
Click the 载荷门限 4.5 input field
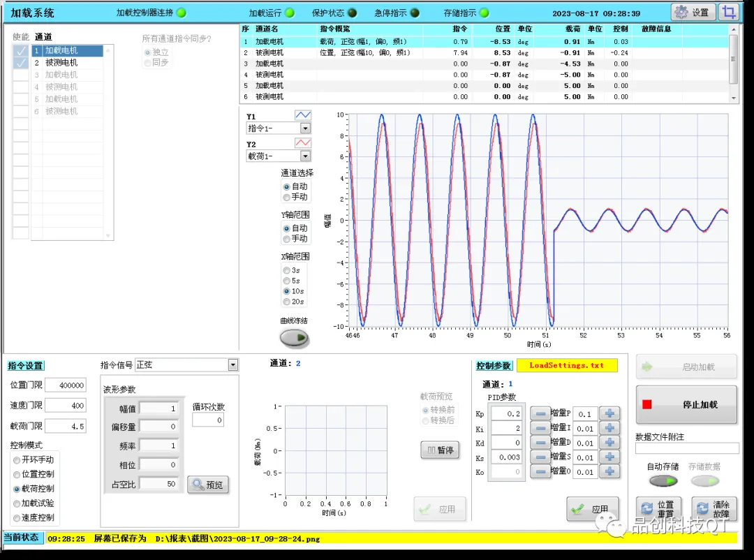[x=66, y=426]
